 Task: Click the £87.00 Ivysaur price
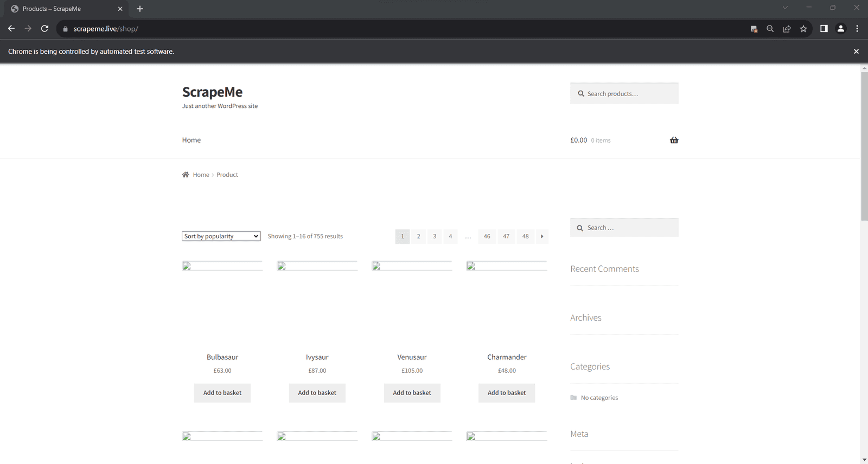pos(317,371)
